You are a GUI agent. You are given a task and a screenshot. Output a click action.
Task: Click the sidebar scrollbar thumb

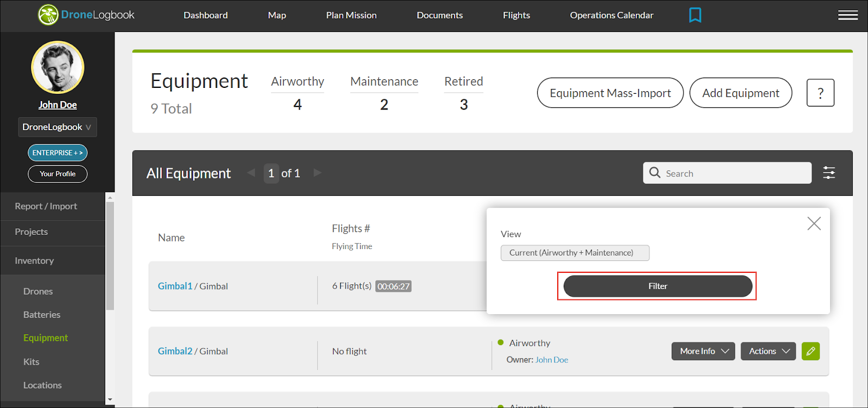(110, 256)
